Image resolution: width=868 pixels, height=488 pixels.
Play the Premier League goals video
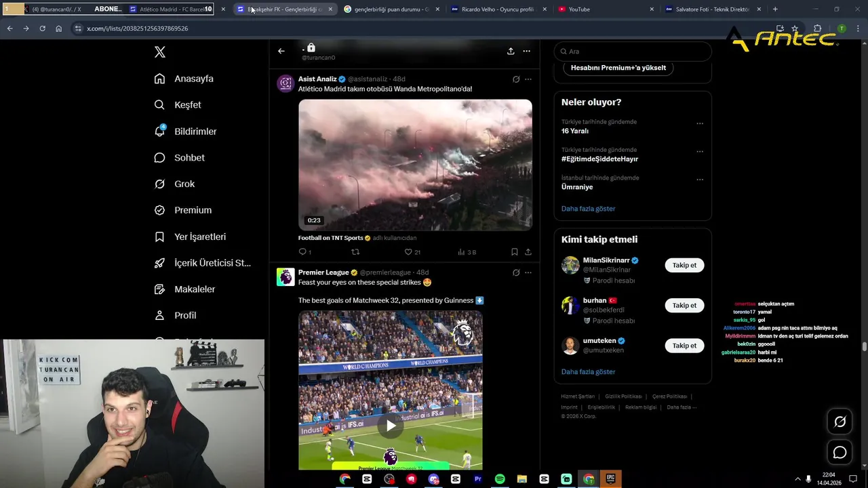tap(391, 426)
